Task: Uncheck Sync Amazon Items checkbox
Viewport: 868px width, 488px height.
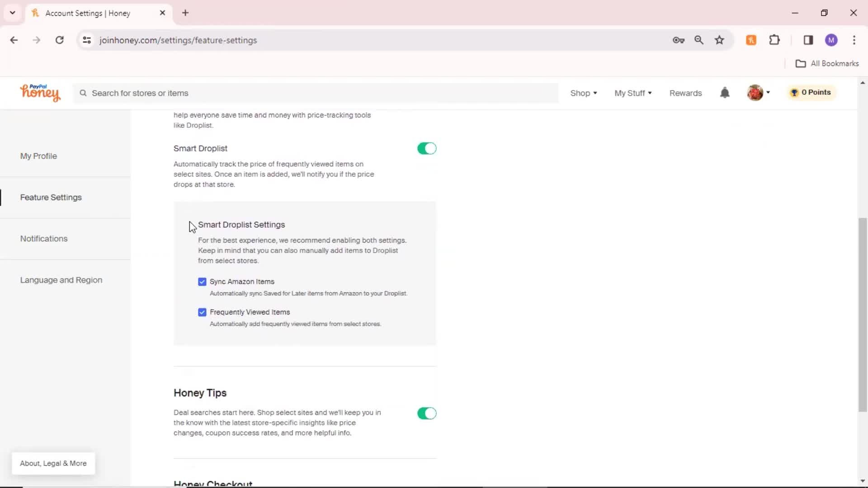Action: pos(202,282)
